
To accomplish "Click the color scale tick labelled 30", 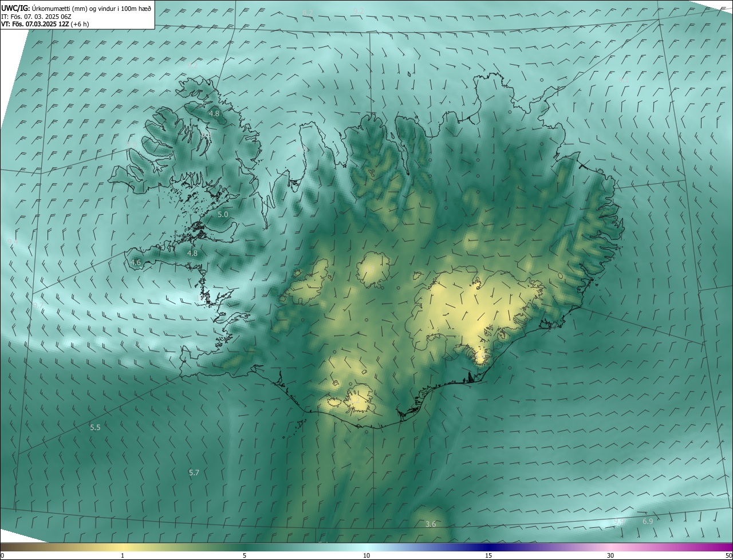I will [x=610, y=555].
